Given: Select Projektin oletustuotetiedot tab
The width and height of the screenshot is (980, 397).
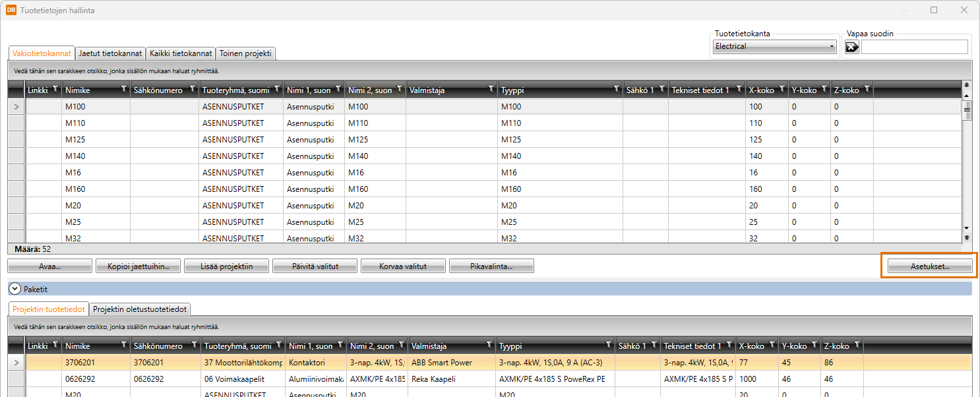Looking at the screenshot, I should click(x=140, y=309).
